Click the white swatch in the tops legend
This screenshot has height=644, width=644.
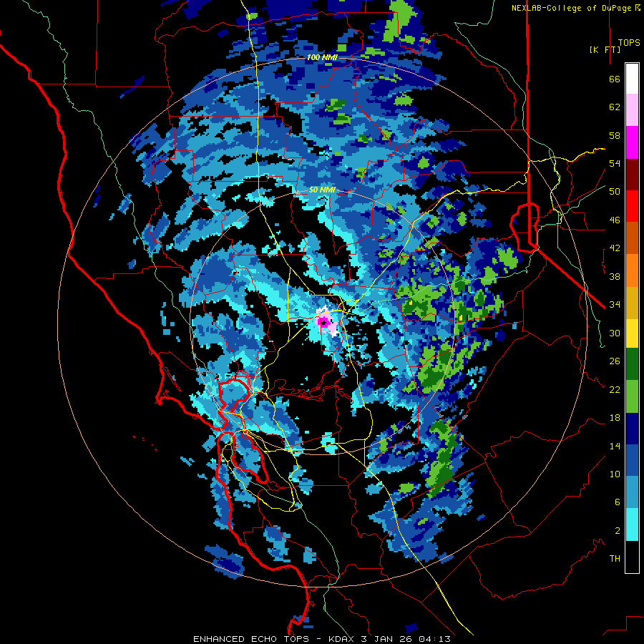(632, 79)
